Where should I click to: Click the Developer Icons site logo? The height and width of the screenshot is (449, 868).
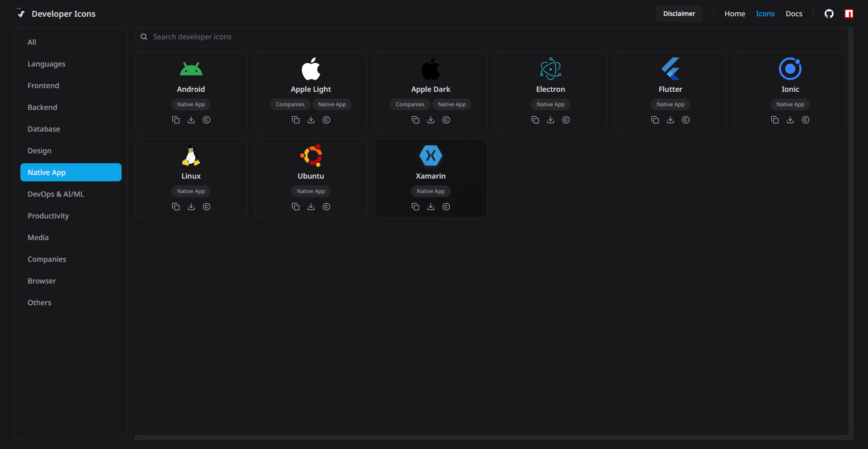(x=20, y=13)
